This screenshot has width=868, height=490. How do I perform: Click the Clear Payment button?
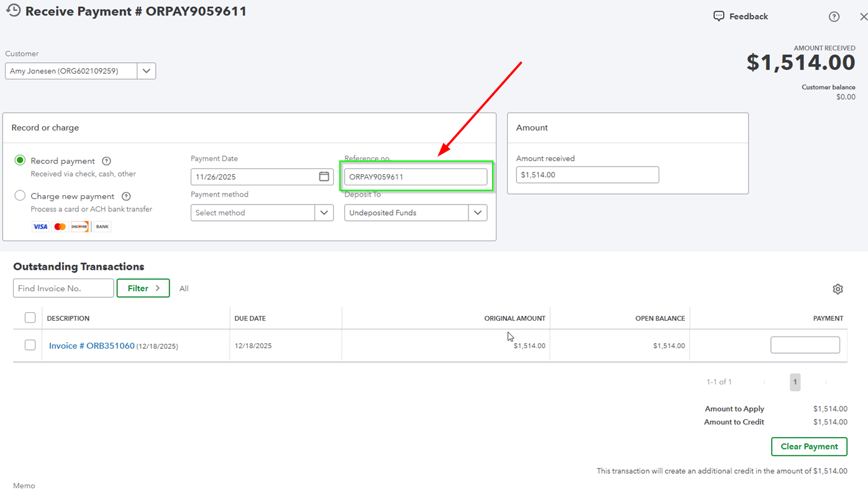pos(809,446)
